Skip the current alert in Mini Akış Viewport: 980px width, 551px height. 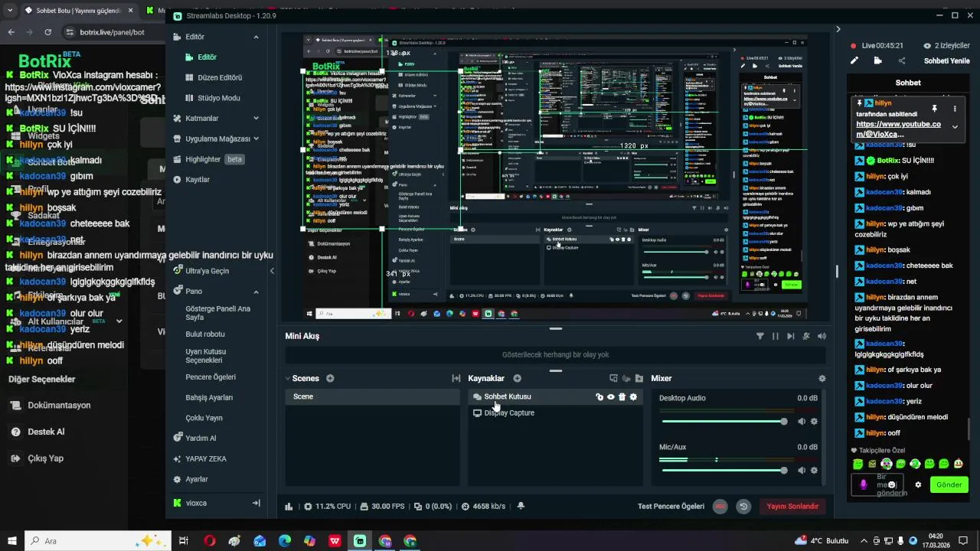[791, 336]
